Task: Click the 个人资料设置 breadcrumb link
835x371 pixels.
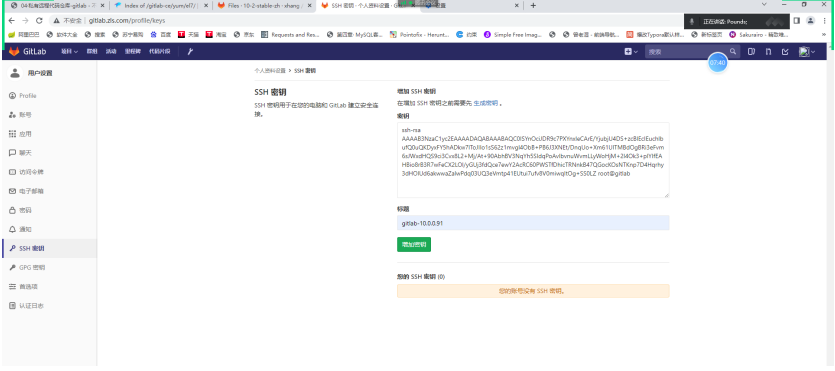Action: (x=270, y=70)
